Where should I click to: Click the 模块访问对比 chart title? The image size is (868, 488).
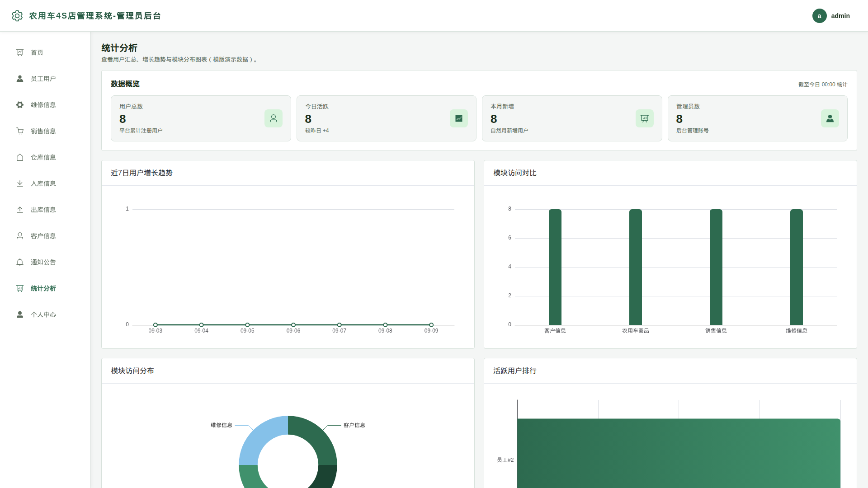(x=515, y=173)
